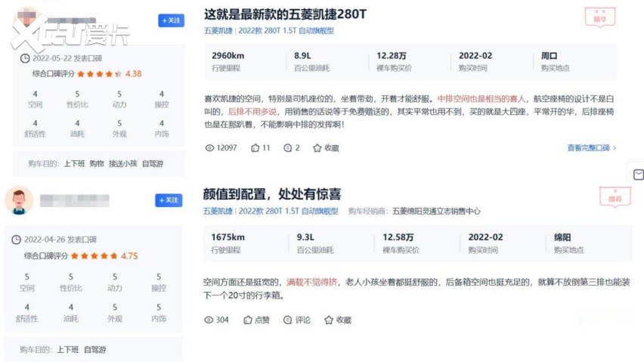Click the 精华 badge on the first review
This screenshot has height=362, width=644.
pyautogui.click(x=601, y=17)
